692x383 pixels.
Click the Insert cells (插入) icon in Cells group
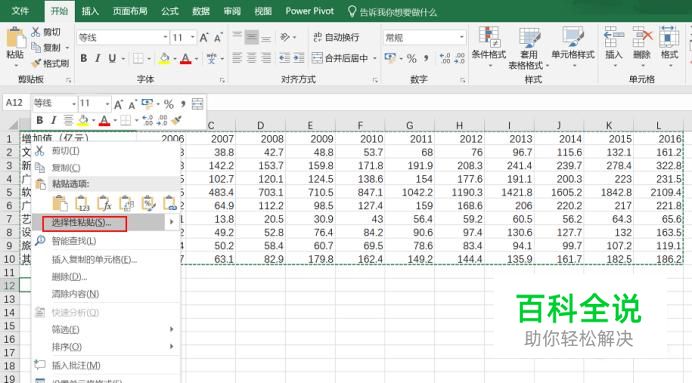pos(613,37)
